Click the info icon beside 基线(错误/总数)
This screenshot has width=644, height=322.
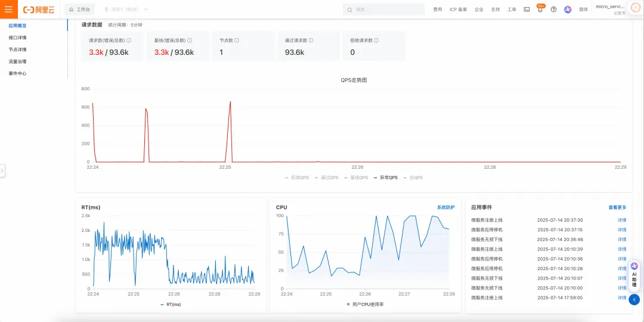pyautogui.click(x=190, y=41)
